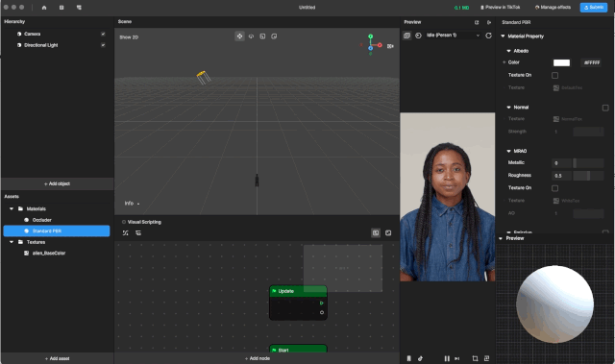Select the scale tool in Scene toolbar
The width and height of the screenshot is (615, 364).
(x=262, y=36)
